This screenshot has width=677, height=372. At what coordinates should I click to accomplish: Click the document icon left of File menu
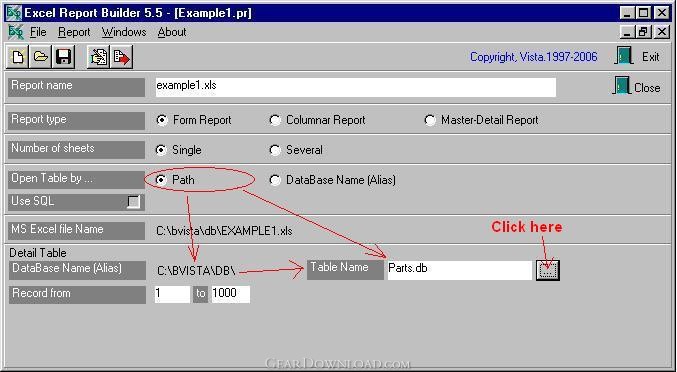[x=16, y=32]
